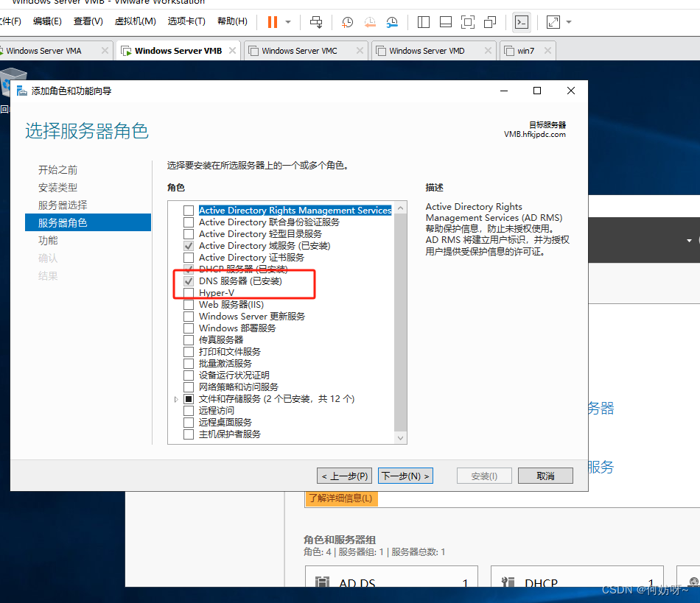Check the Web 服务器(IIS) role

tap(189, 305)
